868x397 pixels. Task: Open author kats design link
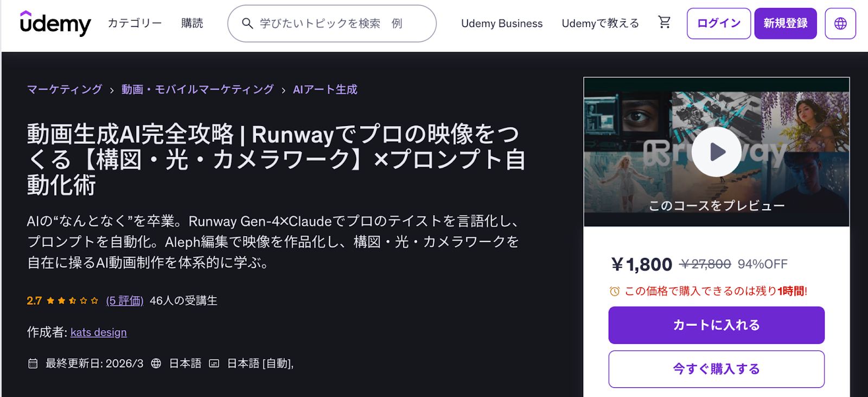coord(99,332)
